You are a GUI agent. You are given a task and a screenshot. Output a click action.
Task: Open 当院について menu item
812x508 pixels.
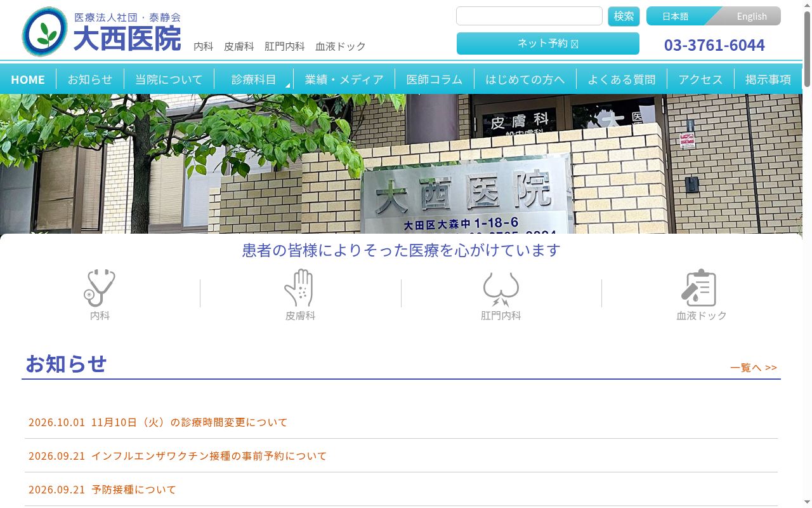tap(169, 79)
